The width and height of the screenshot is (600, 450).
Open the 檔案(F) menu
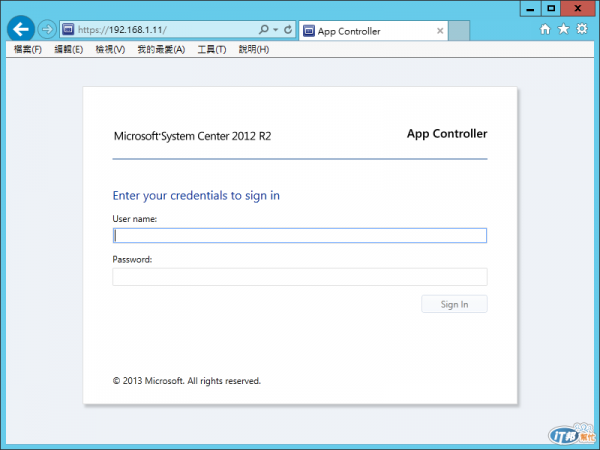[x=28, y=49]
